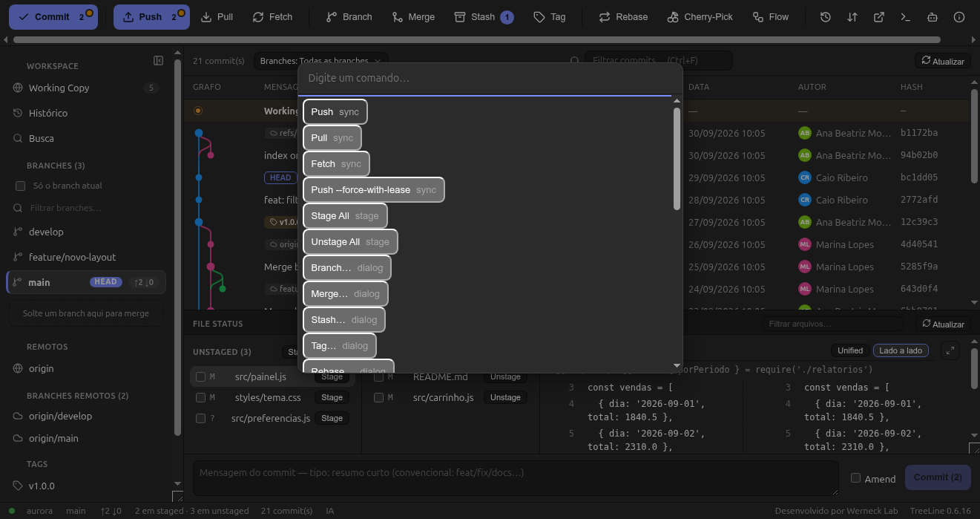Switch diff view to Unified
Viewport: 980px width, 519px height.
[x=850, y=350]
